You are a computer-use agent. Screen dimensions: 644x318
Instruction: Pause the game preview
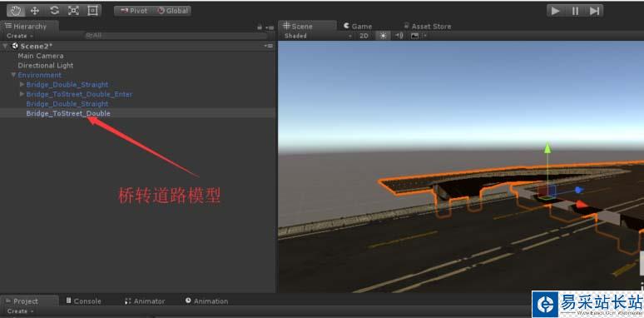[x=575, y=11]
